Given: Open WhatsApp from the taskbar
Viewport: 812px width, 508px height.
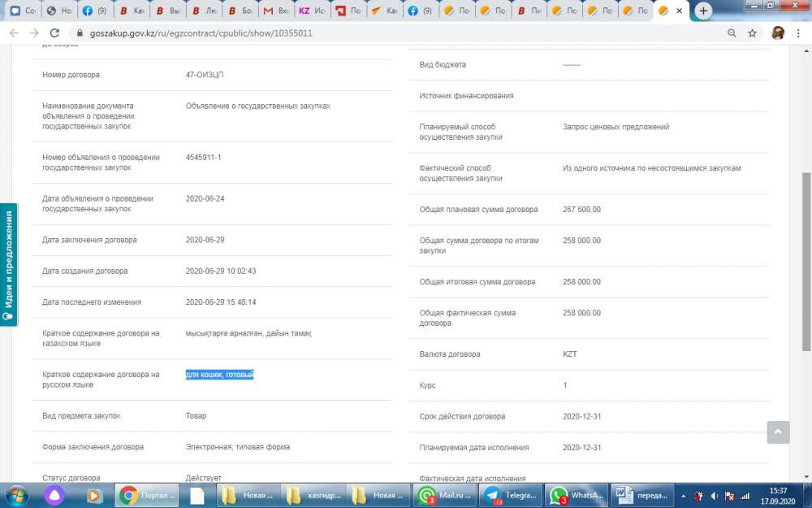Looking at the screenshot, I should [x=575, y=495].
